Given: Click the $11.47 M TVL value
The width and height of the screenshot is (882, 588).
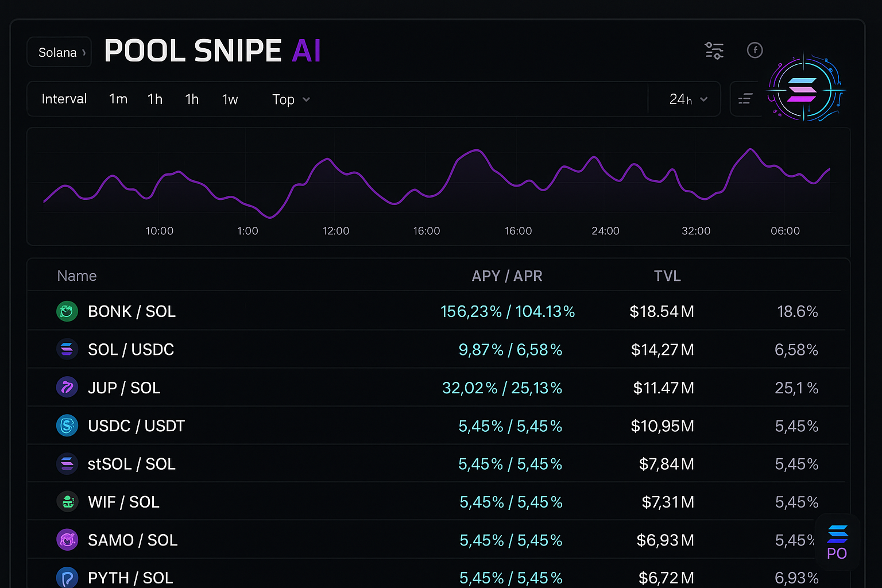Looking at the screenshot, I should point(664,388).
